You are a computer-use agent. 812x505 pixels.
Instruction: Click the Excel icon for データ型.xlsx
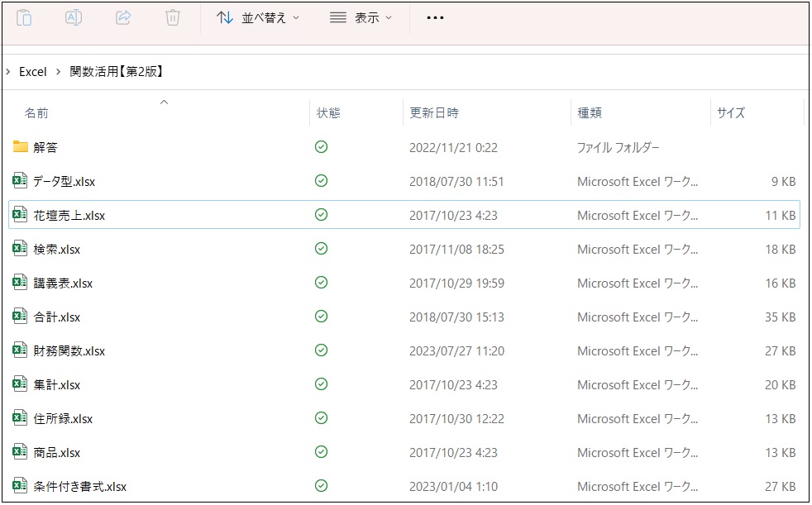tap(21, 181)
